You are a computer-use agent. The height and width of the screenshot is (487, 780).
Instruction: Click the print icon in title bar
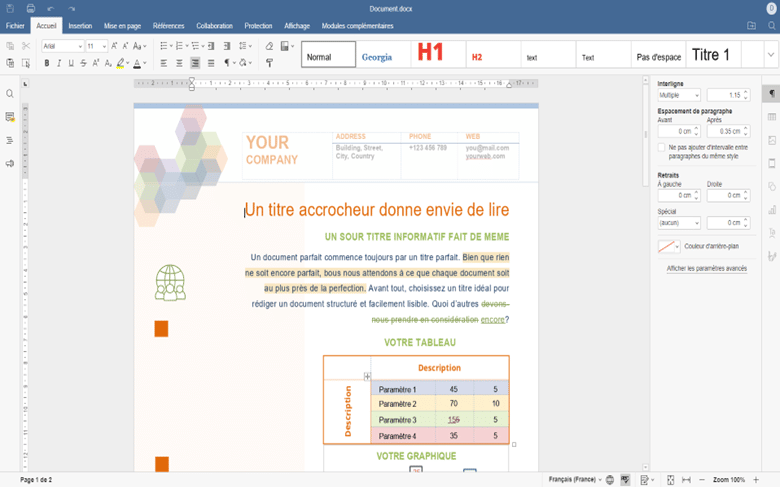(x=31, y=9)
